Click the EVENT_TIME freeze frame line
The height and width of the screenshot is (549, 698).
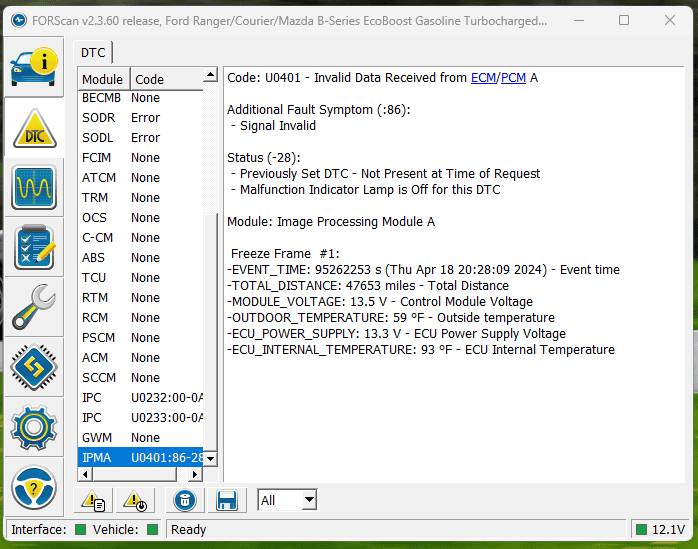(423, 270)
